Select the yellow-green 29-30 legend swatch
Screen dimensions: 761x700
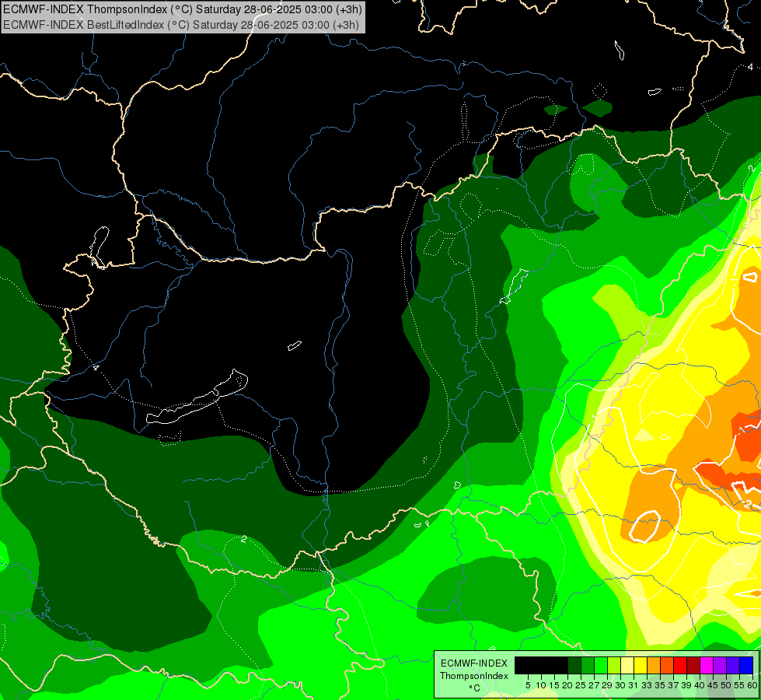614,665
